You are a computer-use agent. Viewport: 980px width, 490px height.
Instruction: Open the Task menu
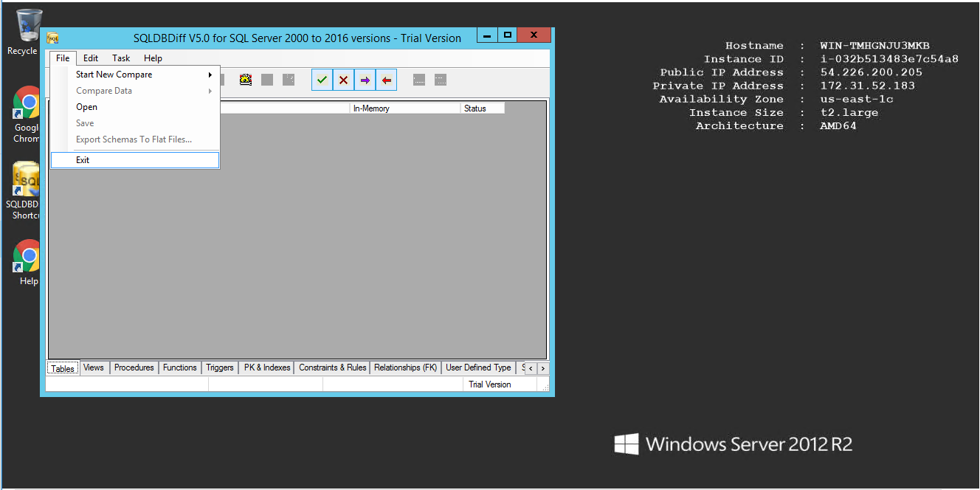(x=121, y=58)
